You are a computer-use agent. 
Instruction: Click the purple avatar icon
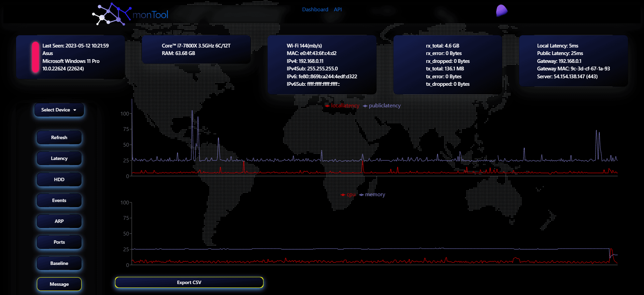click(x=501, y=11)
